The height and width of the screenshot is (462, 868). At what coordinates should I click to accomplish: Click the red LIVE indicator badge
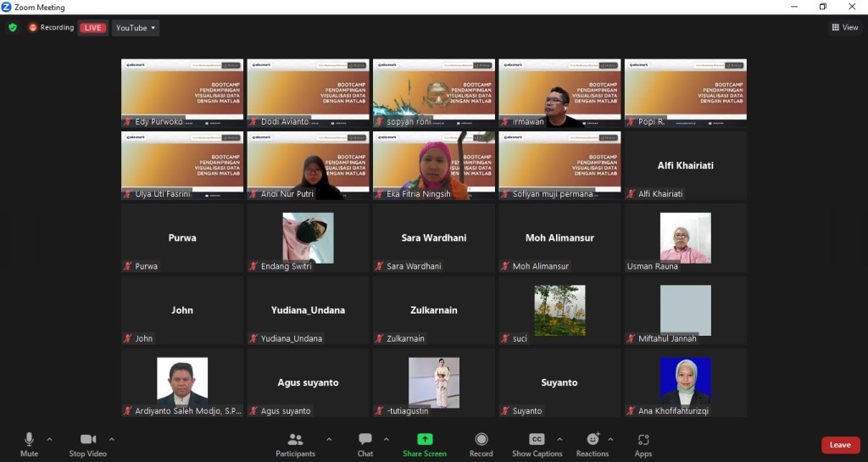pyautogui.click(x=92, y=28)
